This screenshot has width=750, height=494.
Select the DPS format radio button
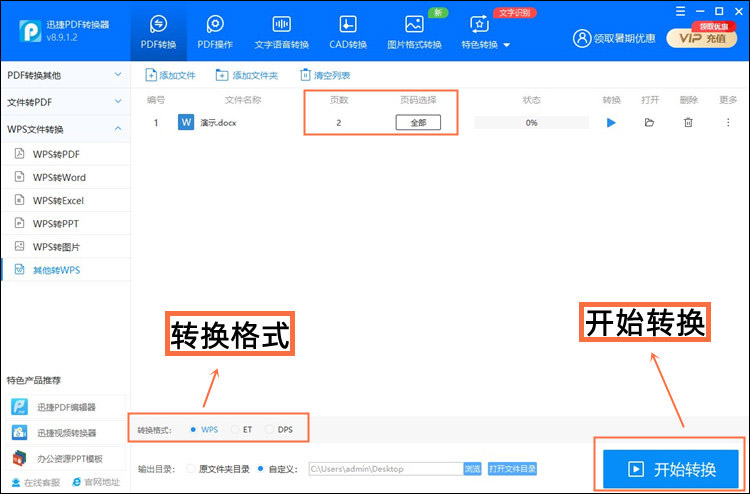[x=270, y=429]
